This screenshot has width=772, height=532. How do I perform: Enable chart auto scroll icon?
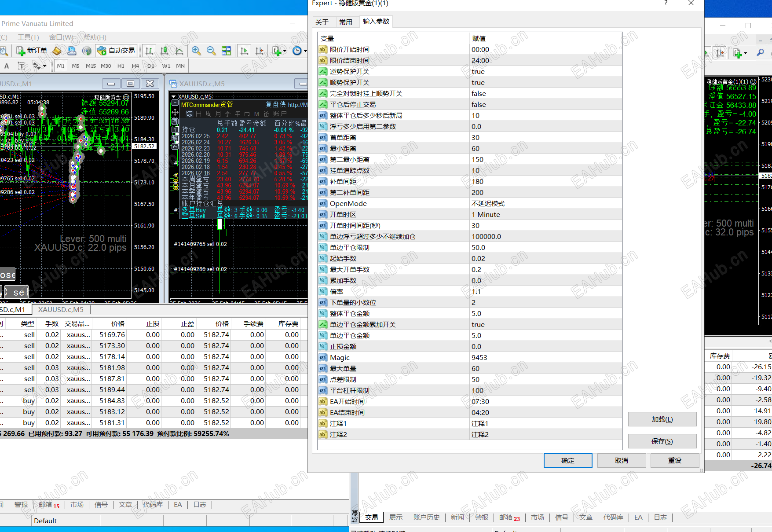click(244, 51)
